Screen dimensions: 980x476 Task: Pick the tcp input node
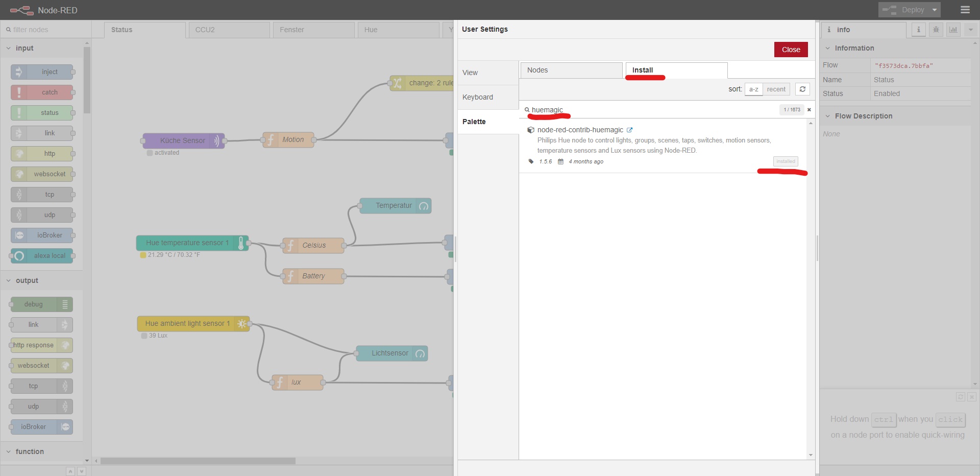[x=42, y=195]
